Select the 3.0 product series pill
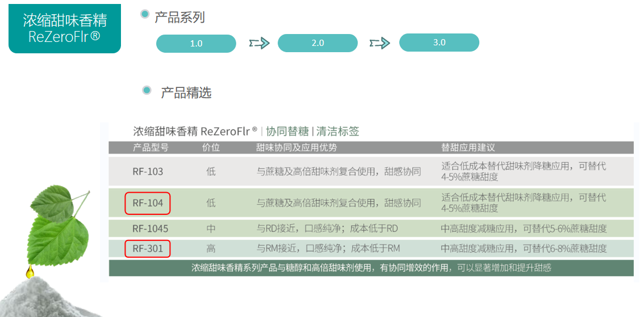 point(439,43)
